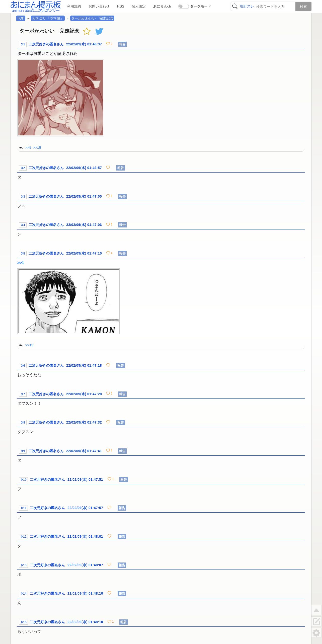Open the 利用規約 menu item
The width and height of the screenshot is (322, 644).
coord(74,6)
